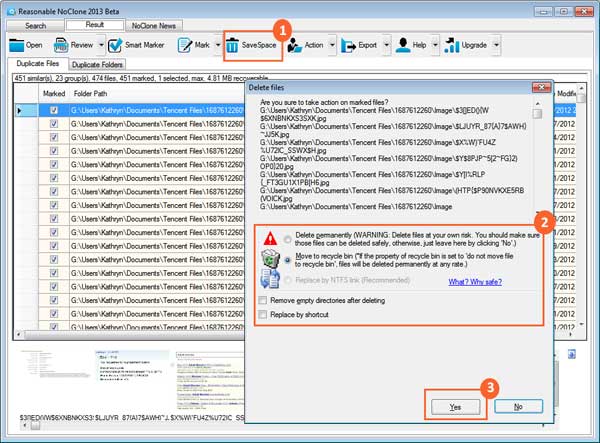Cancel deletion with the No button
The height and width of the screenshot is (443, 600).
518,407
